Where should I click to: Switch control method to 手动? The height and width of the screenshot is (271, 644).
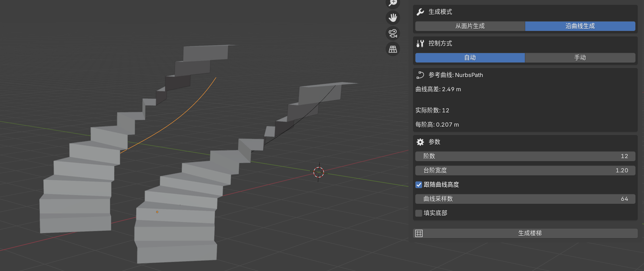coord(580,58)
